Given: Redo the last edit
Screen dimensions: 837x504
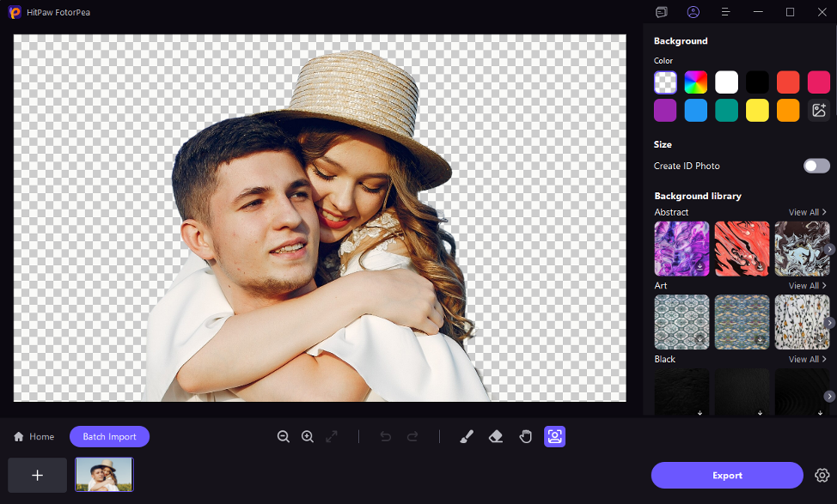Looking at the screenshot, I should 412,436.
